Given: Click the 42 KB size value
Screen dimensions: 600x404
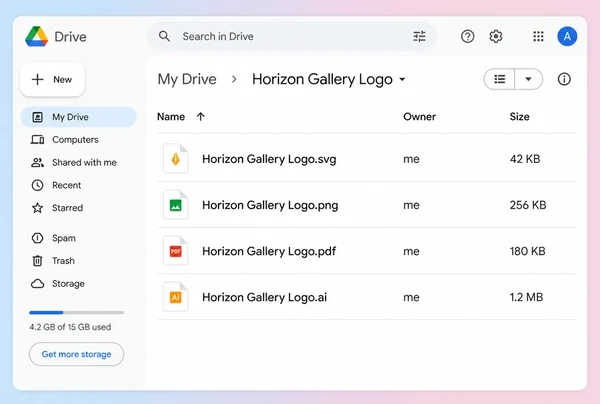Looking at the screenshot, I should 525,159.
